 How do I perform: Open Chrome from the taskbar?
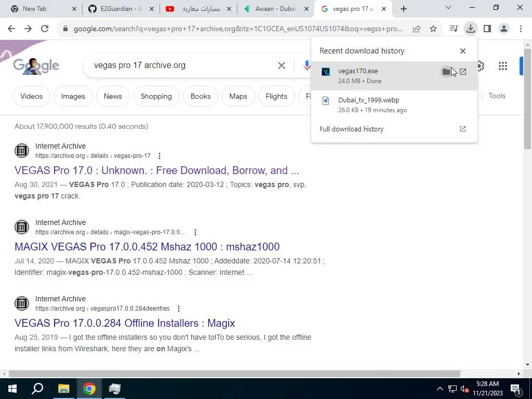point(89,389)
